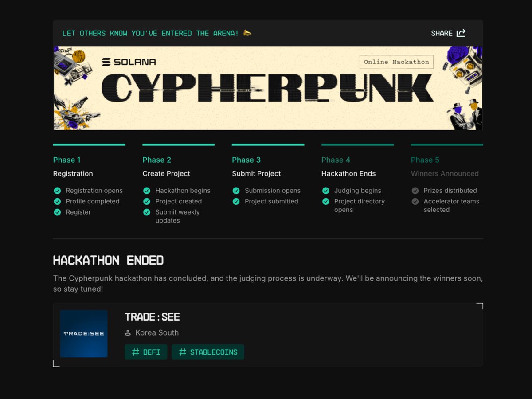The height and width of the screenshot is (399, 532).
Task: Click the Registration opens check icon
Action: (57, 191)
